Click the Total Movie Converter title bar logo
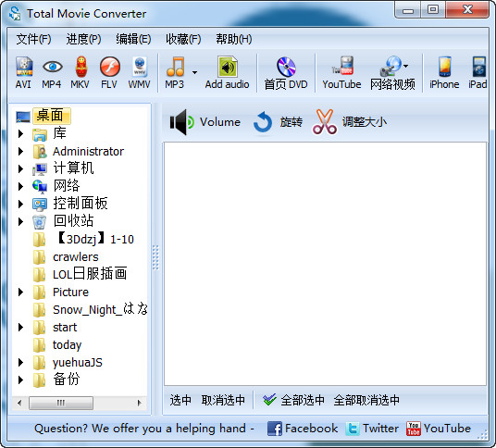Viewport: 496px width, 448px height. click(15, 14)
